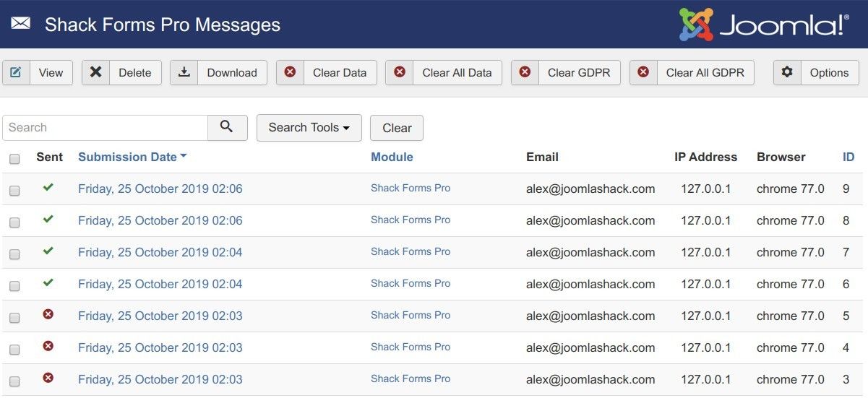The image size is (868, 398).
Task: Click the email address in the ID 9 row
Action: (x=590, y=189)
